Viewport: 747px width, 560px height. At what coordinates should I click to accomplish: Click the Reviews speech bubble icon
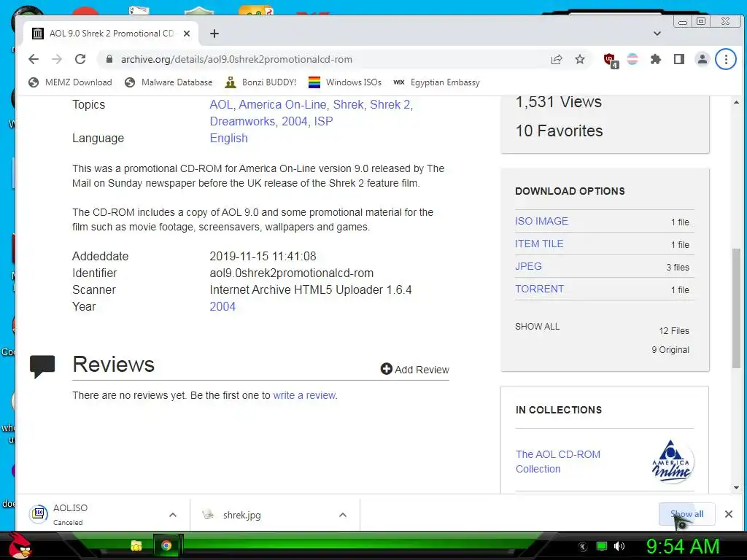(42, 366)
